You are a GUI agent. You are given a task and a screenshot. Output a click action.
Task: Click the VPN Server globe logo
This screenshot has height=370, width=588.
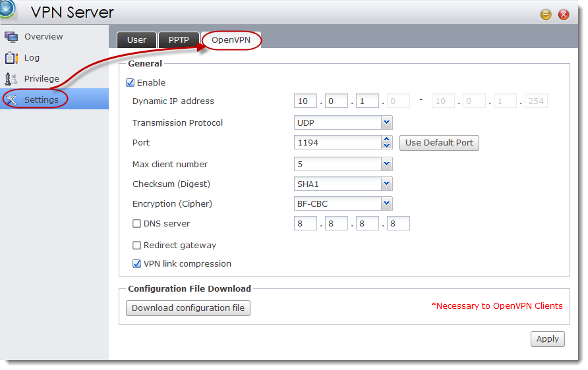(7, 9)
